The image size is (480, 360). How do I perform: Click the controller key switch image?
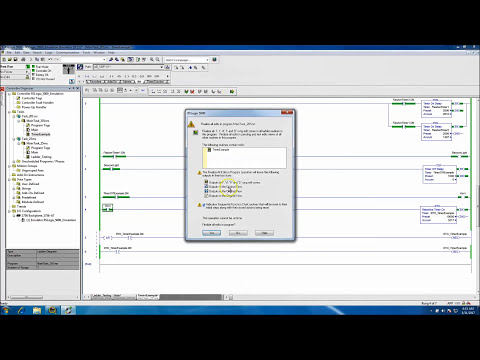pos(69,69)
